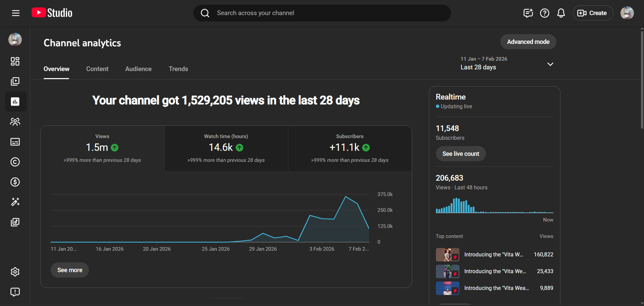
Task: Click the See live count button
Action: pos(460,154)
